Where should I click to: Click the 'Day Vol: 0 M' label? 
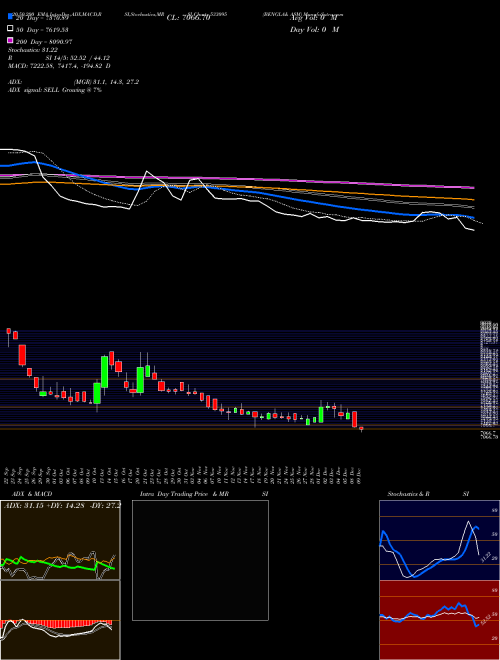[314, 30]
